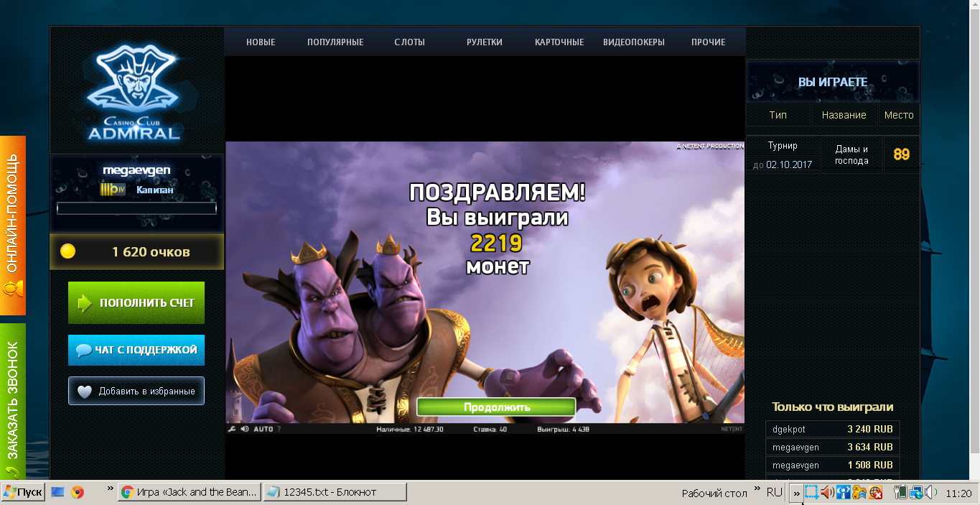This screenshot has height=505, width=980.
Task: Open system volume tray icon
Action: (931, 492)
